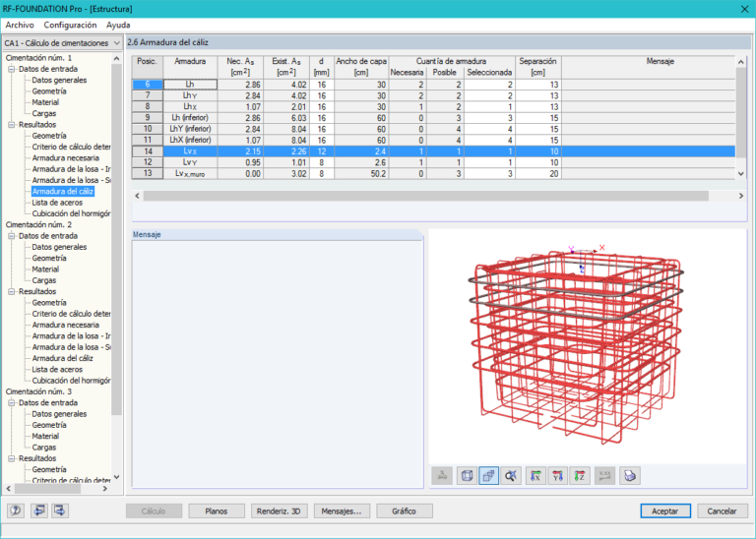
Task: Click the Planos button
Action: (217, 511)
